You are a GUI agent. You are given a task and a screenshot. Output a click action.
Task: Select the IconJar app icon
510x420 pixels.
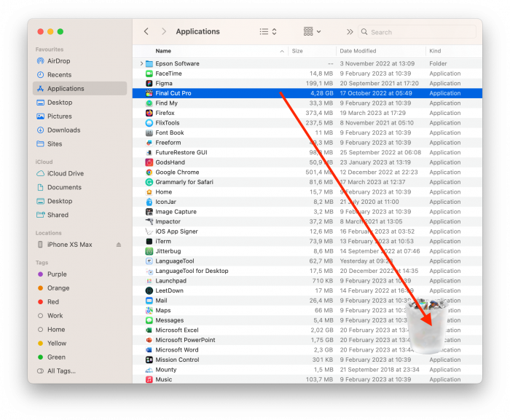(149, 202)
